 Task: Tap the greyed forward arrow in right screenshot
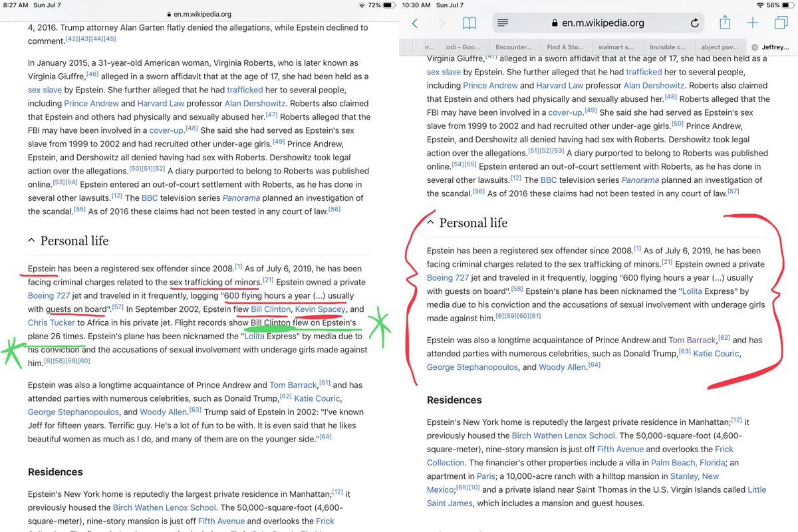pyautogui.click(x=442, y=23)
